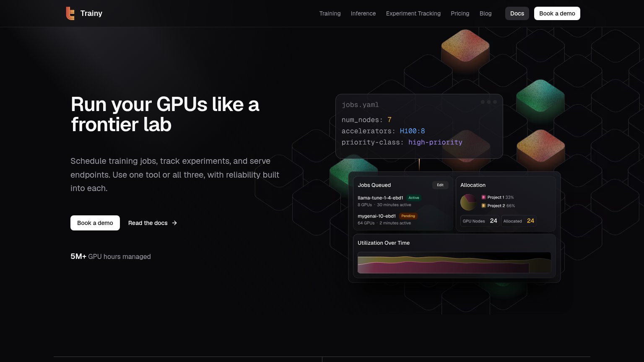Click Edit in the Jobs Queued card
This screenshot has width=644, height=362.
point(440,185)
